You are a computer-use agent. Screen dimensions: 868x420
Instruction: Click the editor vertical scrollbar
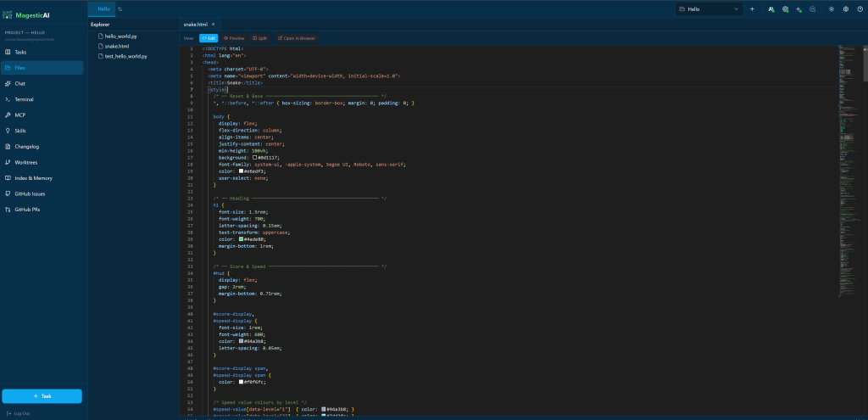pos(865,65)
